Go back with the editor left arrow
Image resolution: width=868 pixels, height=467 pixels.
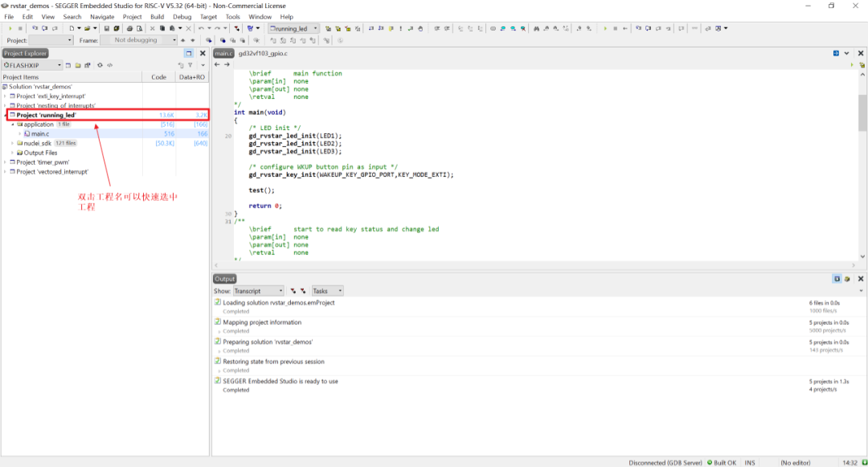[217, 65]
